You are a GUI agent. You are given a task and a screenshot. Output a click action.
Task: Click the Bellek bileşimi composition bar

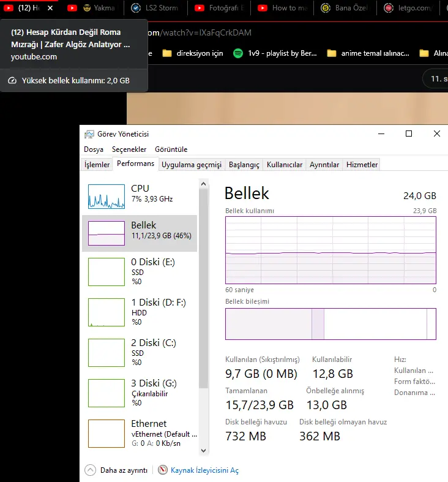[330, 324]
